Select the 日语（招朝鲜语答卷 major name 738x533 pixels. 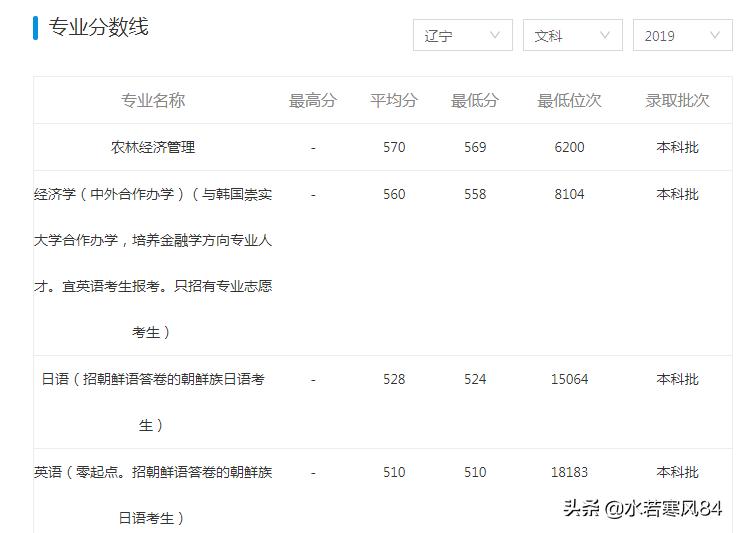click(153, 402)
